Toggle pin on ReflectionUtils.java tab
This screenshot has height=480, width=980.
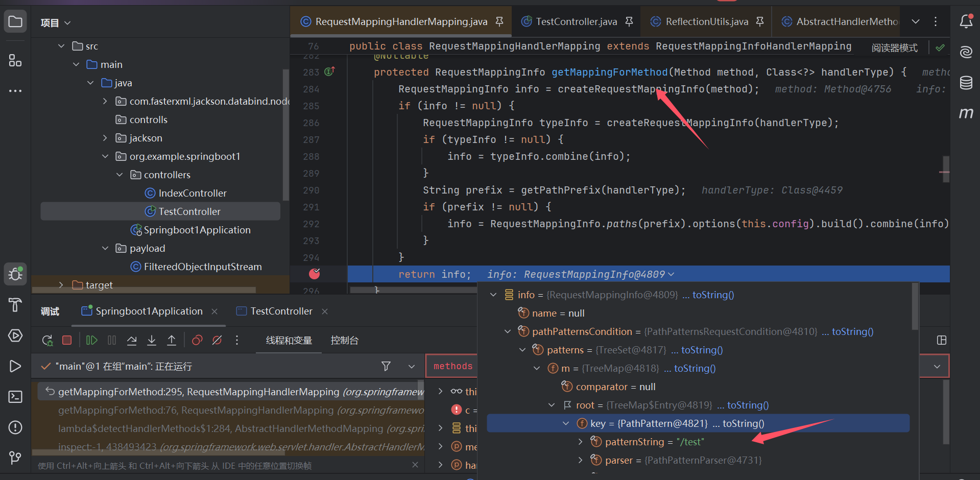coord(760,21)
